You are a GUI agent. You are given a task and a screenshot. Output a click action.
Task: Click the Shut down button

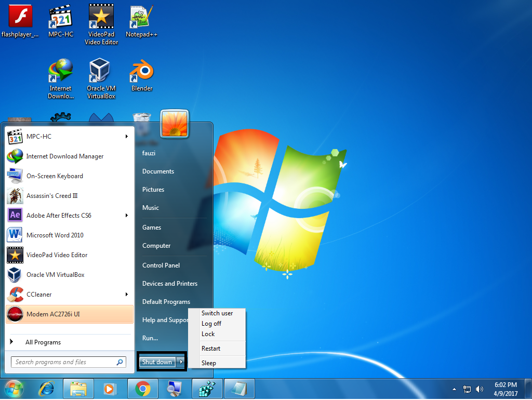[157, 362]
